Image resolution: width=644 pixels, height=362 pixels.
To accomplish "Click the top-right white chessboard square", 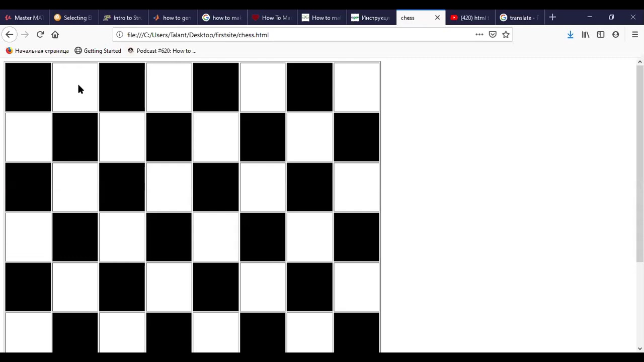I will 356,87.
